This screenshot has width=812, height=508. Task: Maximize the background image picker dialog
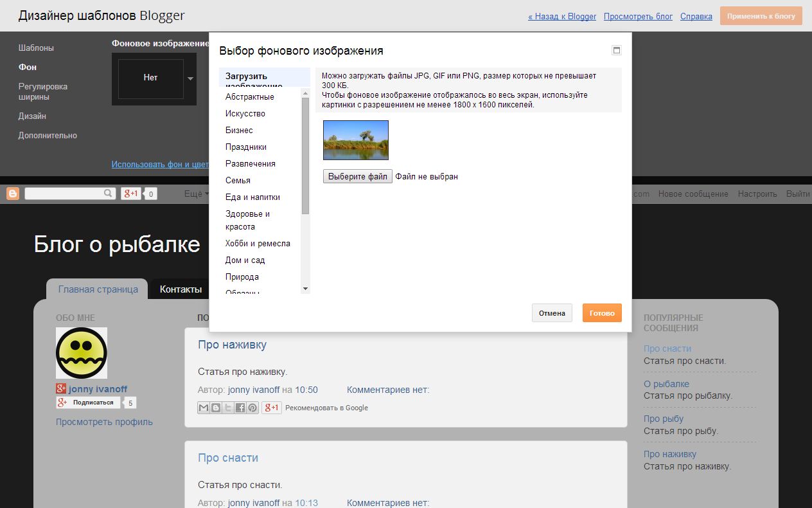click(x=617, y=51)
